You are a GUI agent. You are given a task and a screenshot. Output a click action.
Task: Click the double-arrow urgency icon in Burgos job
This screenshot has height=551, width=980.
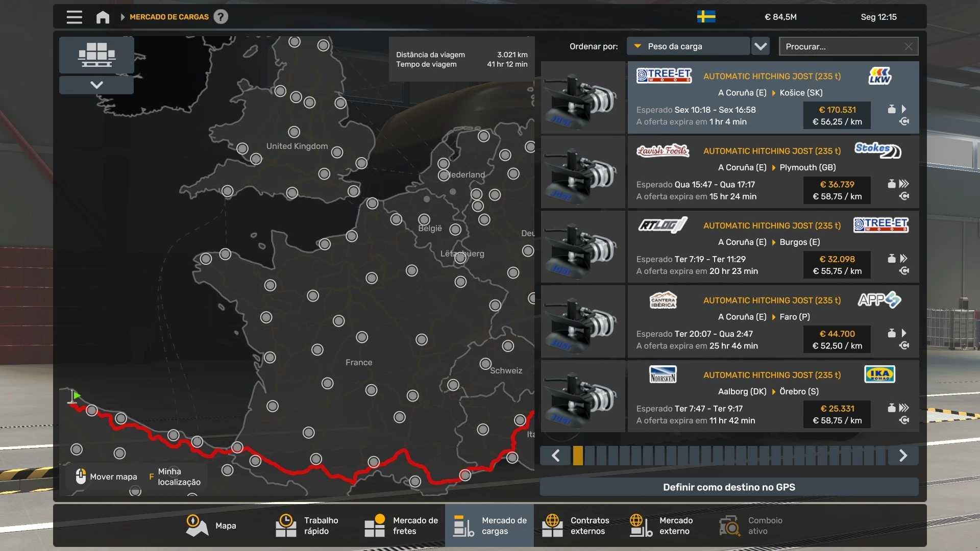point(904,259)
